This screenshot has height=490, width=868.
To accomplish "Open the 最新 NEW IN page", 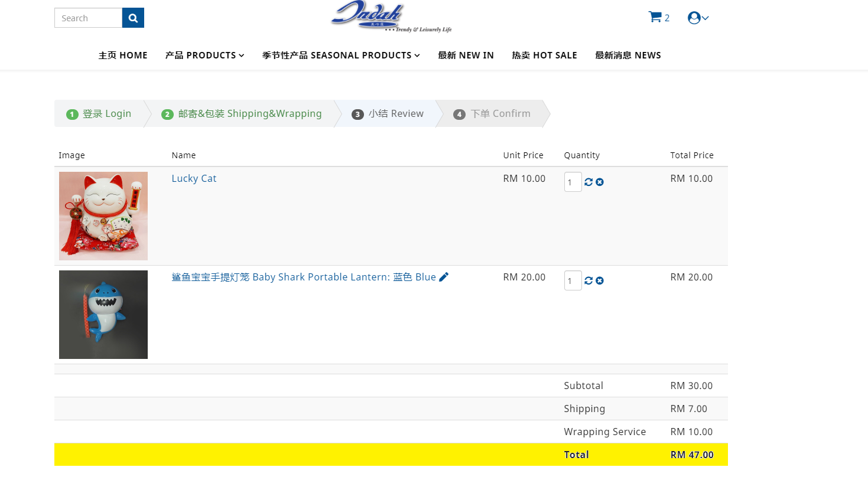I will tap(466, 55).
